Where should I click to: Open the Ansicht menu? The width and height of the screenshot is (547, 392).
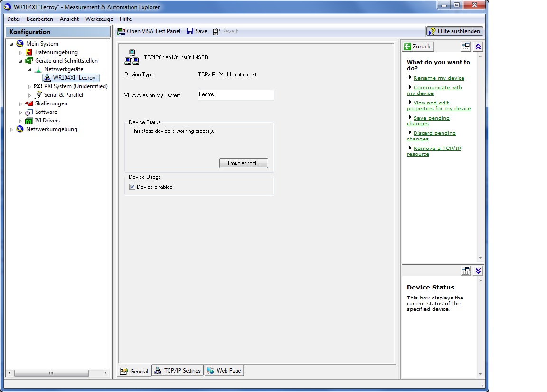tap(69, 19)
